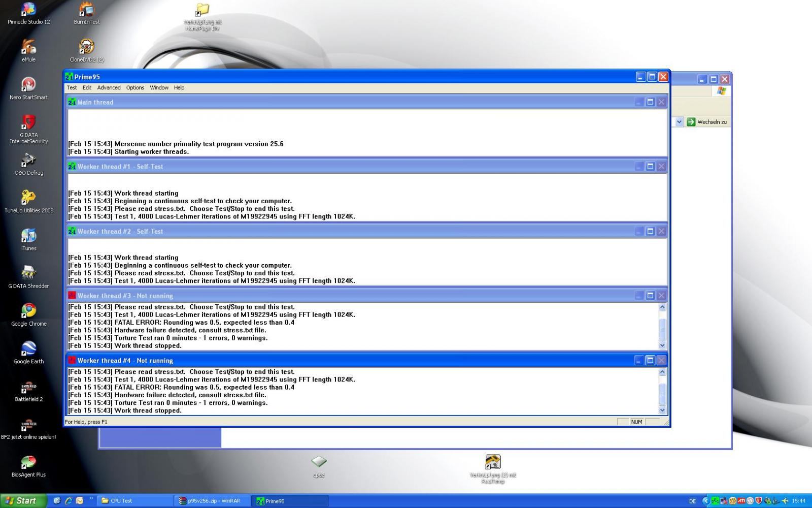The height and width of the screenshot is (508, 812).
Task: Click the G DATA shield tray icon
Action: coord(759,501)
